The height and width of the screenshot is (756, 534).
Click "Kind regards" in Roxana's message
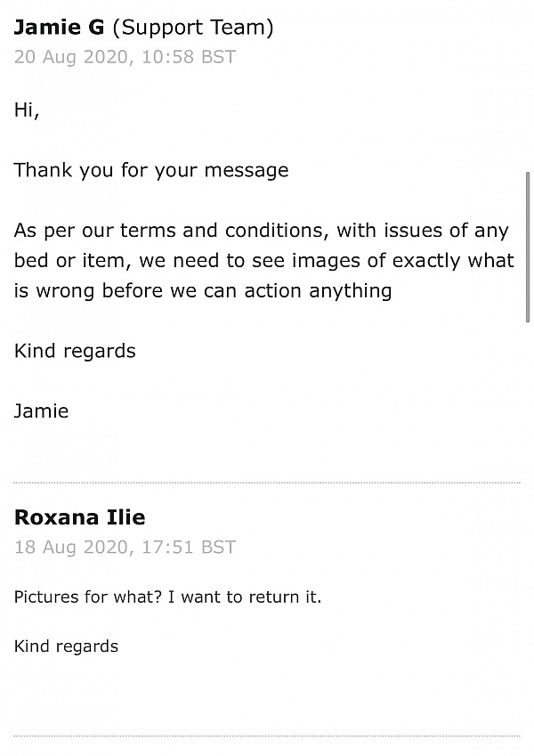(66, 646)
